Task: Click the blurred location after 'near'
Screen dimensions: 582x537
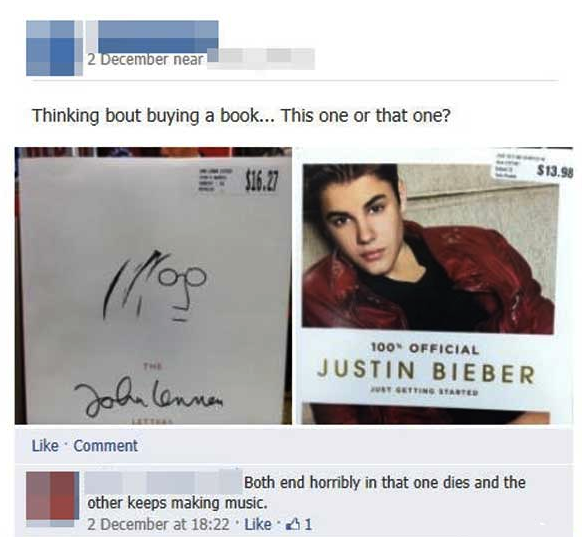Action: [x=261, y=59]
